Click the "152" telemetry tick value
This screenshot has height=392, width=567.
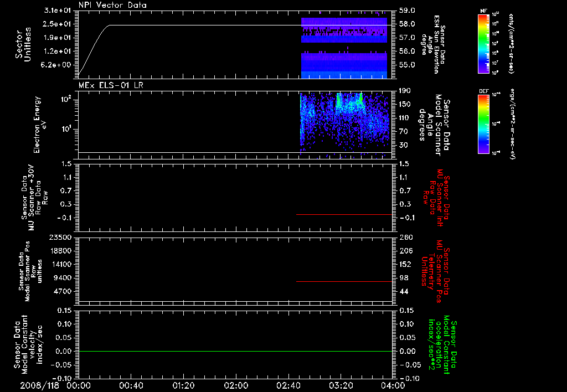click(406, 264)
